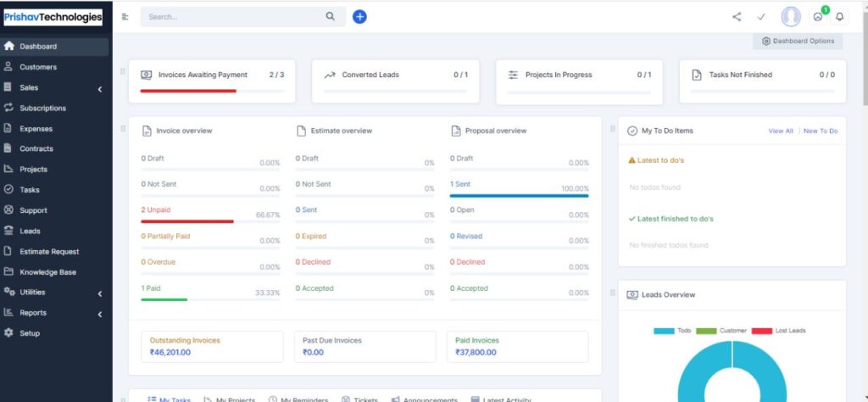Click the Invoices Awaiting Payment card icon
This screenshot has width=868, height=402.
pyautogui.click(x=146, y=75)
